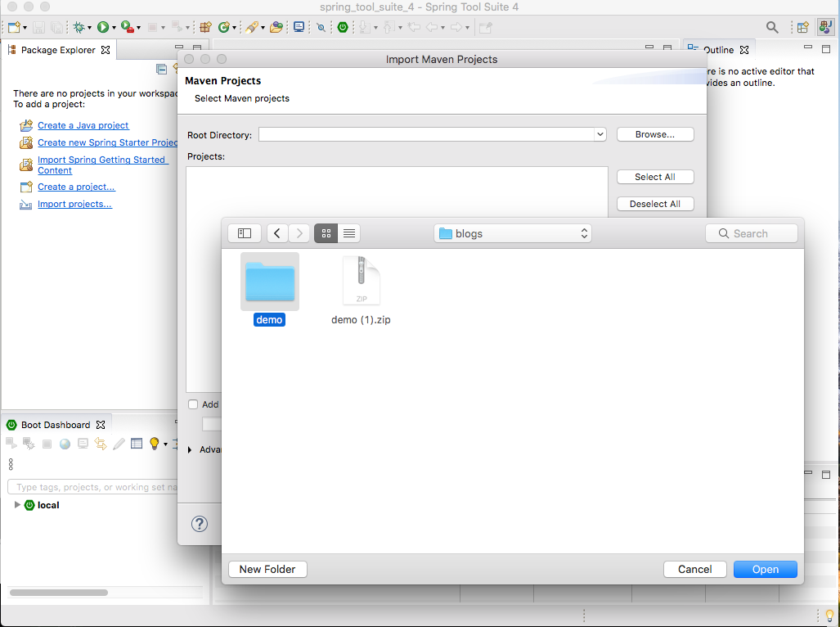Click Cancel in the file browser
840x627 pixels.
(x=695, y=569)
